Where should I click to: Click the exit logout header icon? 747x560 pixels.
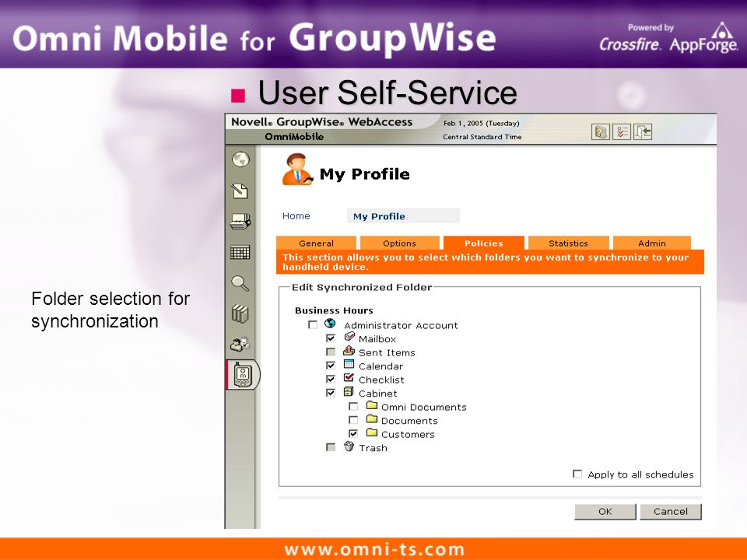pyautogui.click(x=643, y=131)
